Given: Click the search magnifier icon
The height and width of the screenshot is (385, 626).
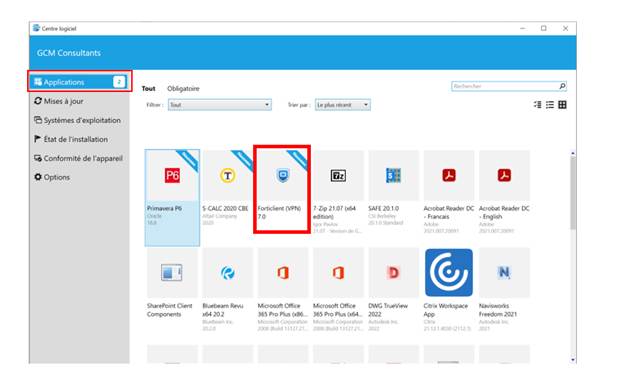Looking at the screenshot, I should 562,86.
